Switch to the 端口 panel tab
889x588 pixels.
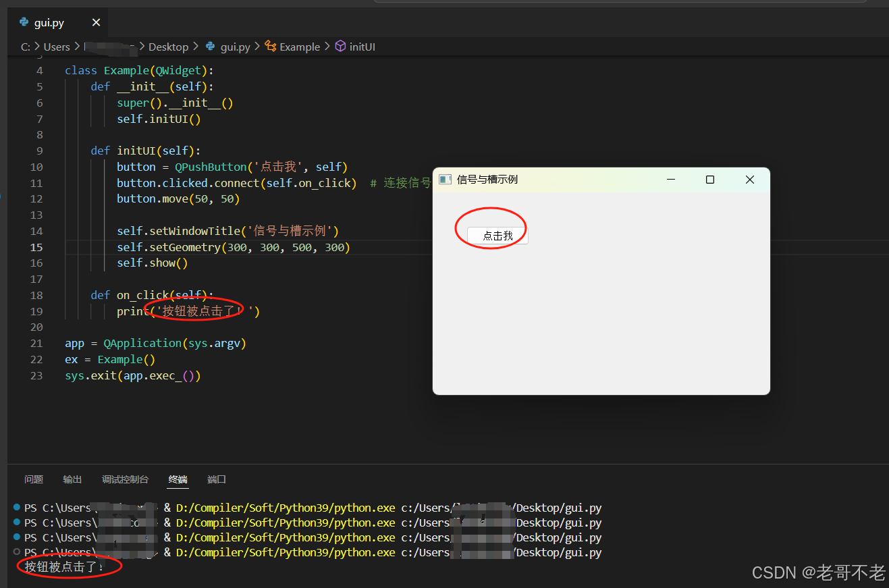(217, 479)
